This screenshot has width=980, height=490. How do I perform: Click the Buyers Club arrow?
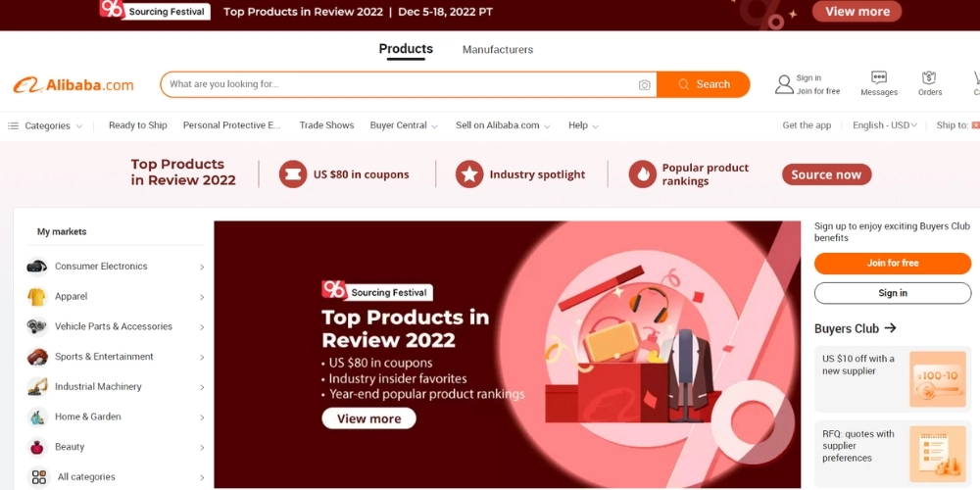tap(891, 328)
